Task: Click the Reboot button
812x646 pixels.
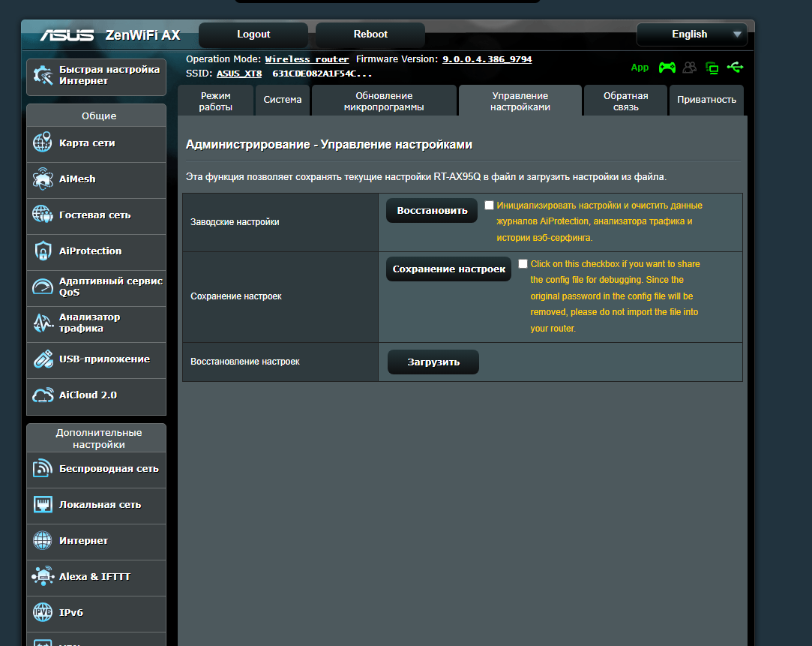Action: pyautogui.click(x=370, y=35)
